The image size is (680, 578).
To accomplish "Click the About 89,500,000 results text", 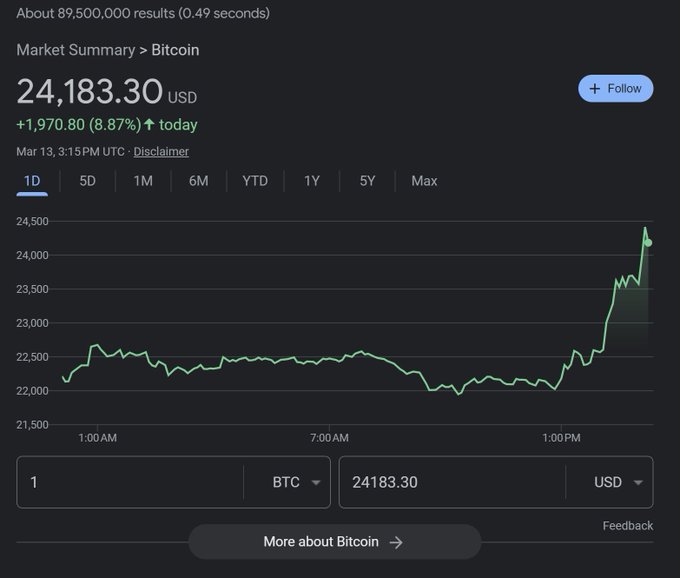I will pyautogui.click(x=143, y=13).
